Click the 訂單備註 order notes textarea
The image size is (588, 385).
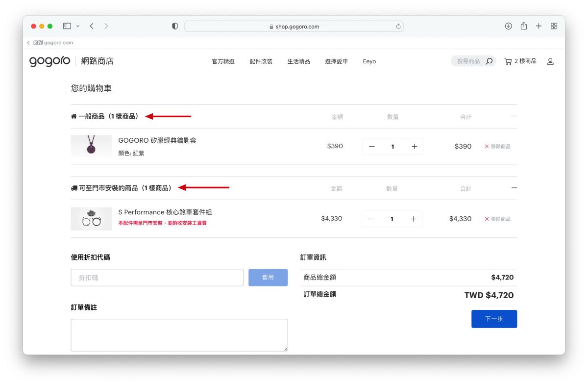[179, 335]
